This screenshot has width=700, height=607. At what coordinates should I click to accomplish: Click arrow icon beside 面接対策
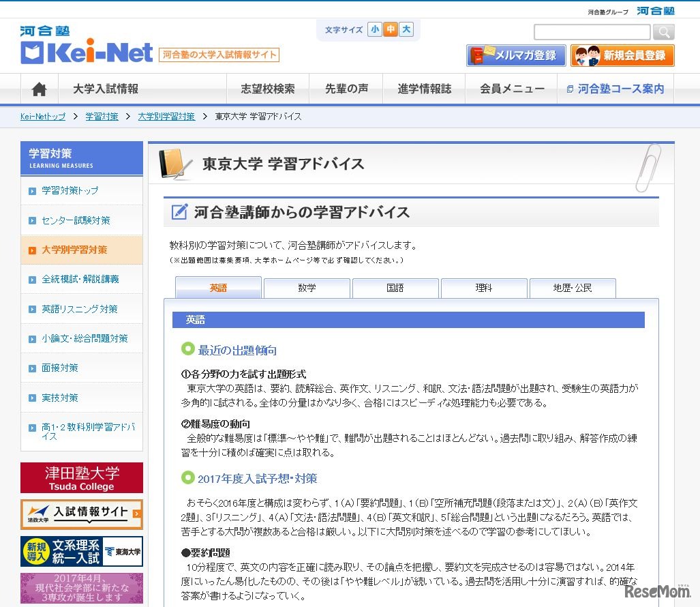(32, 368)
